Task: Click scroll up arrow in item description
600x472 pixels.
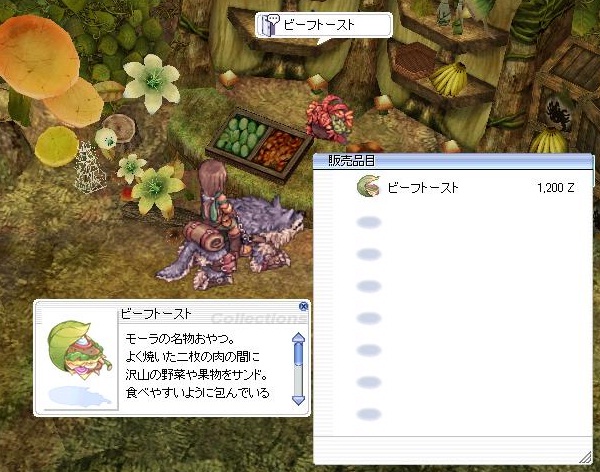Action: point(298,338)
